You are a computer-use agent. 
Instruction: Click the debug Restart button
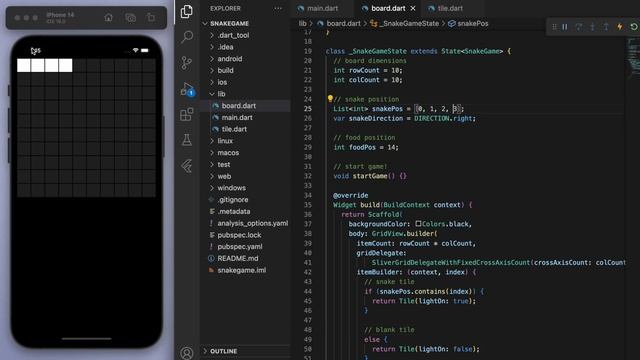(633, 27)
